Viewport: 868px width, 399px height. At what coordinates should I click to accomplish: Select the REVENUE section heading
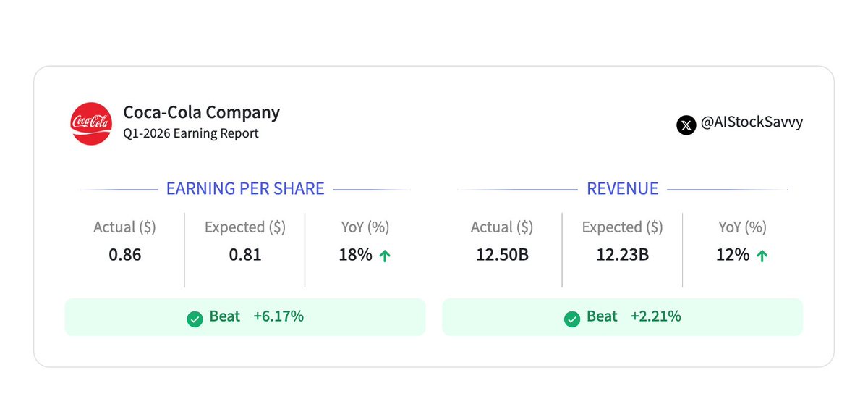coord(622,189)
